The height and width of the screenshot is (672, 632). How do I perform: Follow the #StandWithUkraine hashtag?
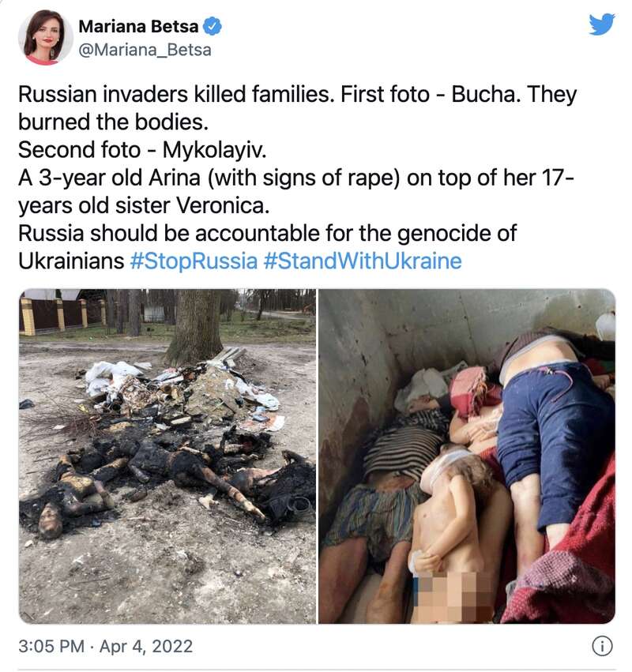[x=363, y=261]
